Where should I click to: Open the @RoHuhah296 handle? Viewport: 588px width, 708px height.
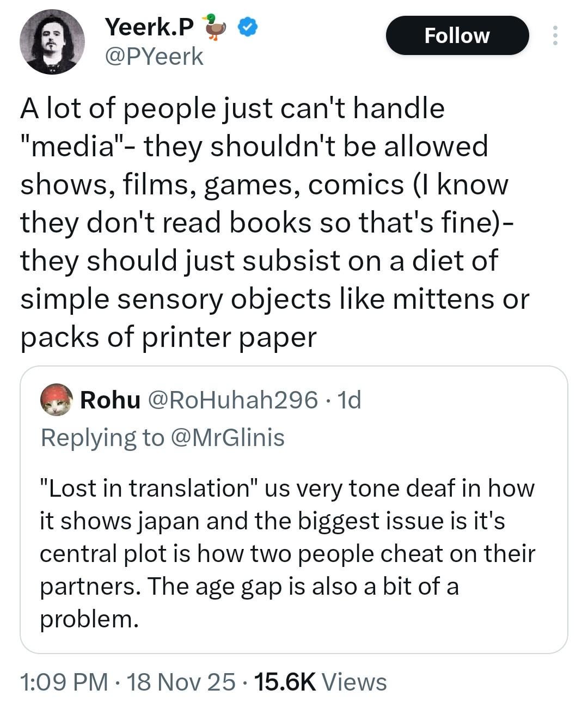[232, 400]
